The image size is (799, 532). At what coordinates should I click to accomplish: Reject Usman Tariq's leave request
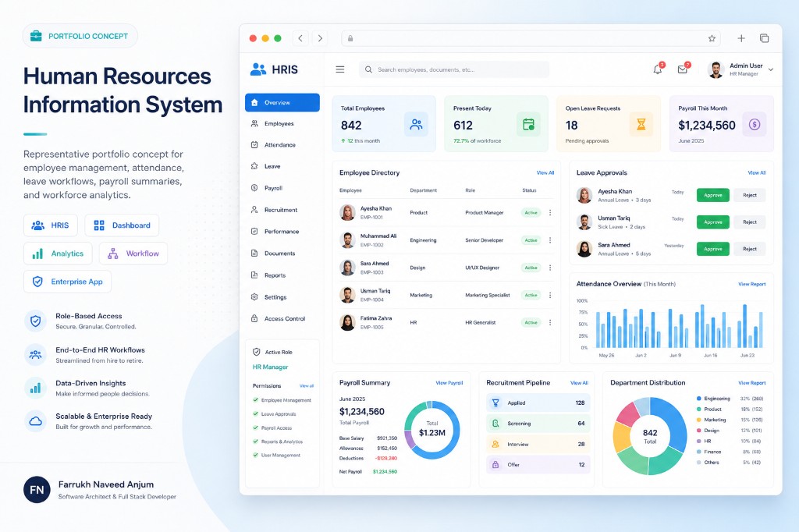coord(750,222)
